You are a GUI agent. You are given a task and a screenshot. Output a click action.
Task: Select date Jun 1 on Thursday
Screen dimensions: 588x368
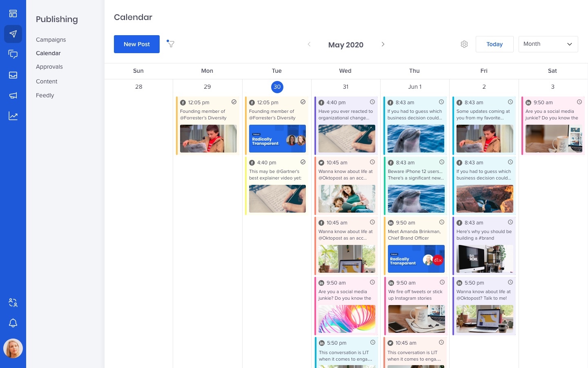coord(415,87)
